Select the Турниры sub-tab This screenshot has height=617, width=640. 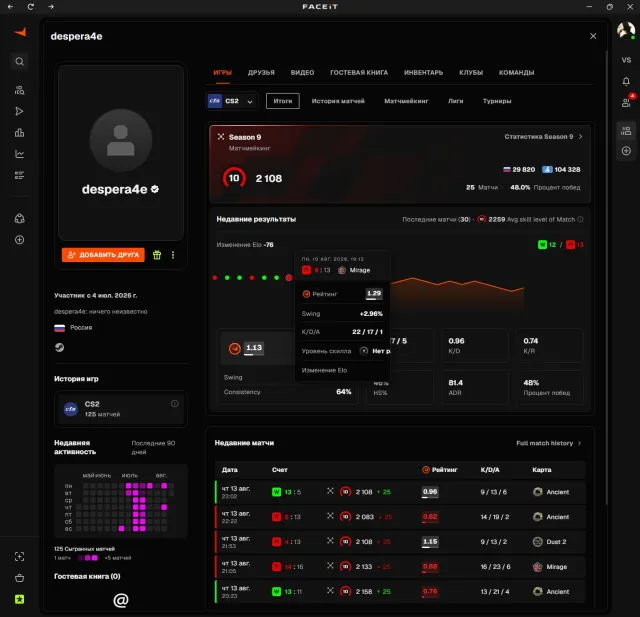pos(497,101)
